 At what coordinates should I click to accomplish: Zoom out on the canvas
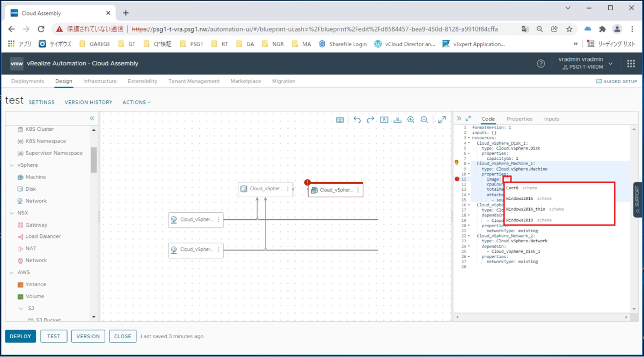(425, 120)
